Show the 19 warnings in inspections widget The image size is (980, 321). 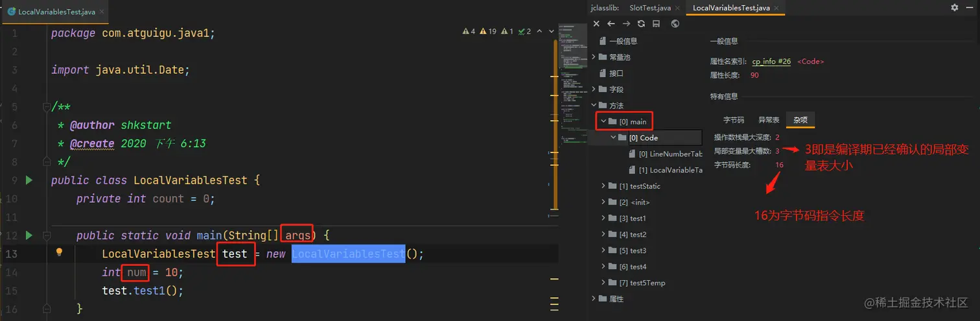(488, 31)
